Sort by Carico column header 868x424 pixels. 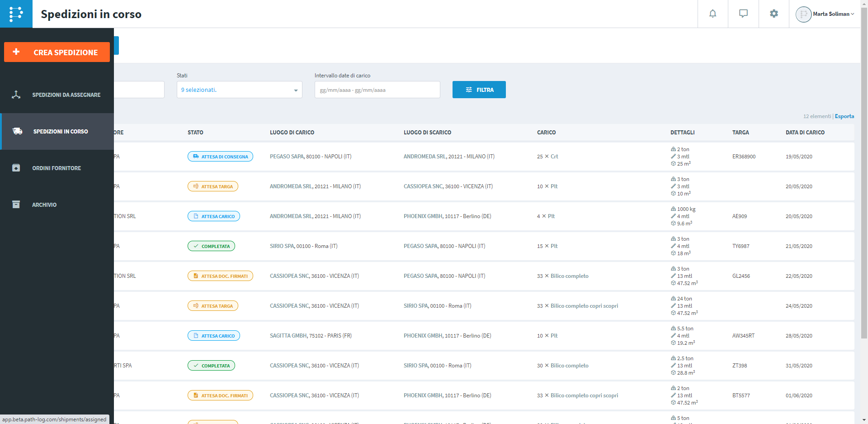point(546,133)
